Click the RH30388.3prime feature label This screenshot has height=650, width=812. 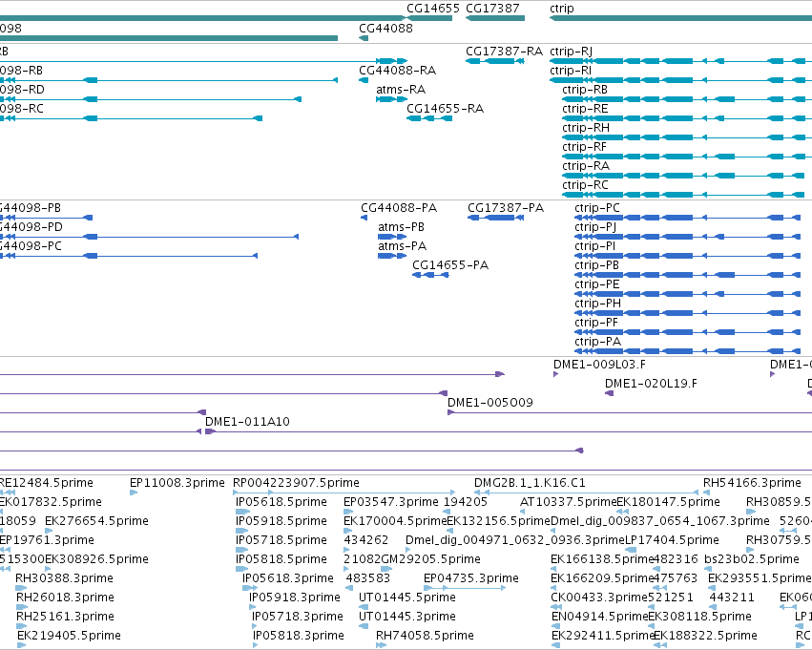[x=64, y=579]
